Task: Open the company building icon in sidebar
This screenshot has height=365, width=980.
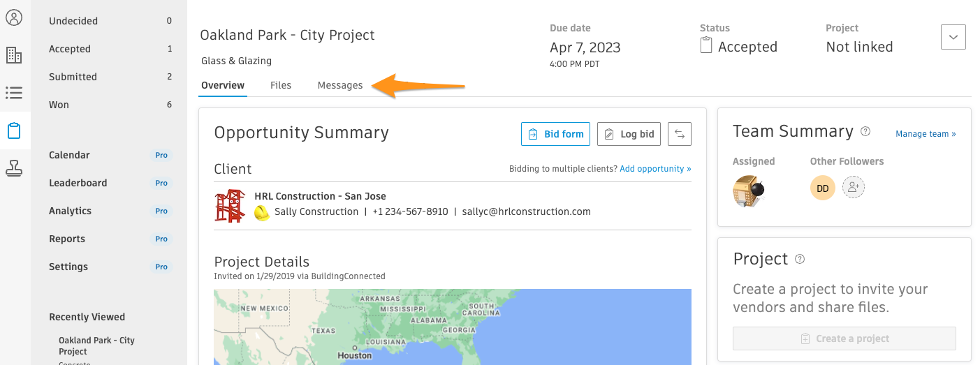Action: point(14,55)
